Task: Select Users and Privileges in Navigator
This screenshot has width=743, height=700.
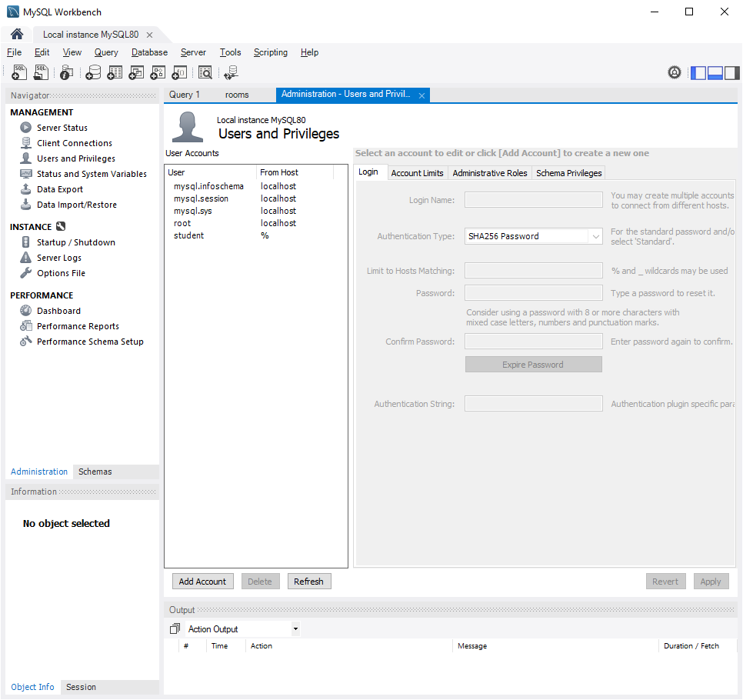Action: (x=76, y=158)
